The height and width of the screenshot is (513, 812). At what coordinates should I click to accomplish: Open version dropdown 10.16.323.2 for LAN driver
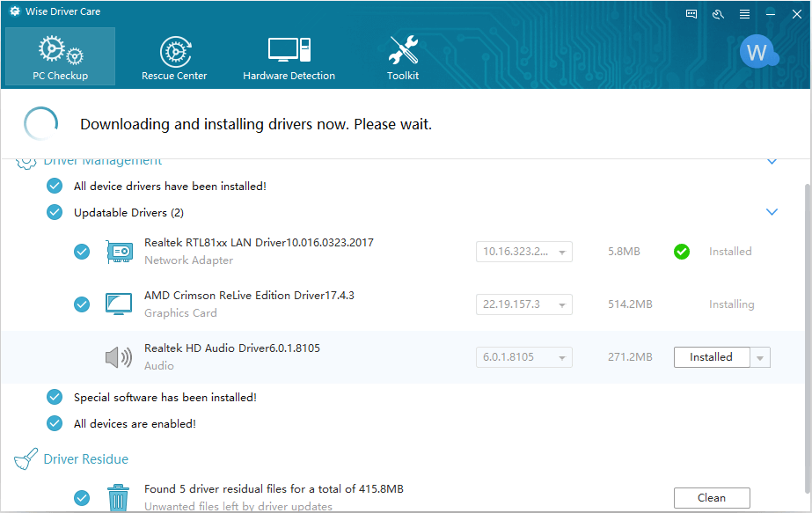click(x=524, y=252)
